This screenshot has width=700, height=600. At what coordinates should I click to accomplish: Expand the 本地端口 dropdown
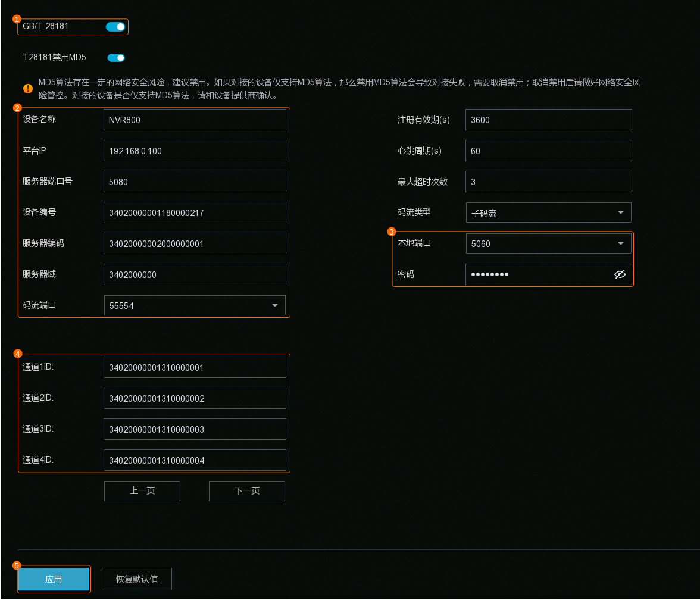click(620, 243)
